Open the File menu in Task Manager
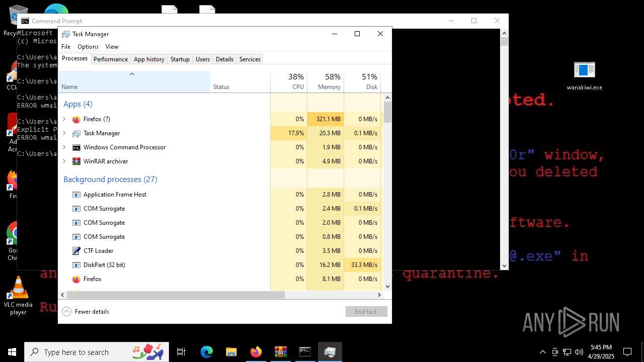The height and width of the screenshot is (362, 644). pos(66,47)
